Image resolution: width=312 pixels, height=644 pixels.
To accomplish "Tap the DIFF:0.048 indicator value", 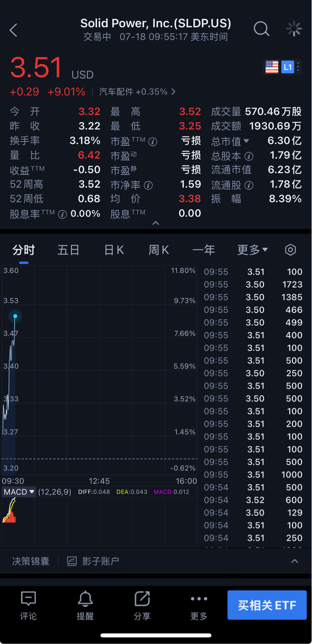I will coord(94,492).
